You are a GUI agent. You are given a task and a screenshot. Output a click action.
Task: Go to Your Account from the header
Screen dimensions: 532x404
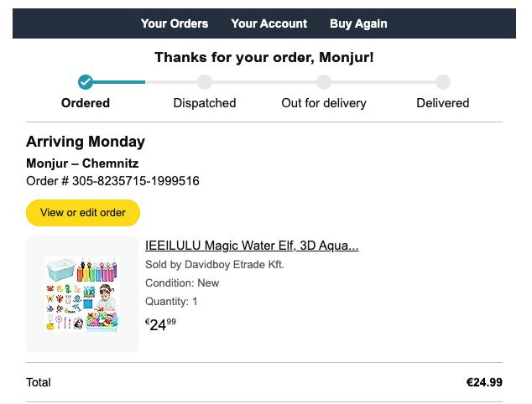(x=269, y=23)
